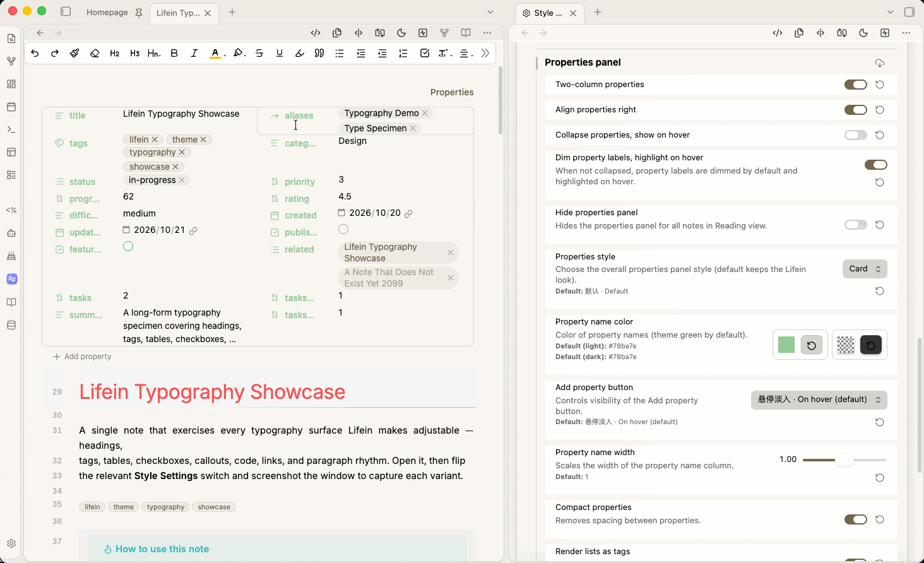Select the eraser clear-formatting icon
Image resolution: width=924 pixels, height=563 pixels.
pyautogui.click(x=95, y=54)
